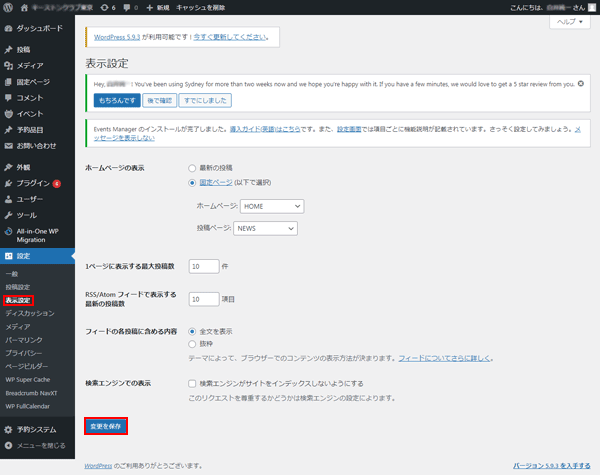Click the max posts per page field
This screenshot has width=600, height=475.
coord(203,266)
